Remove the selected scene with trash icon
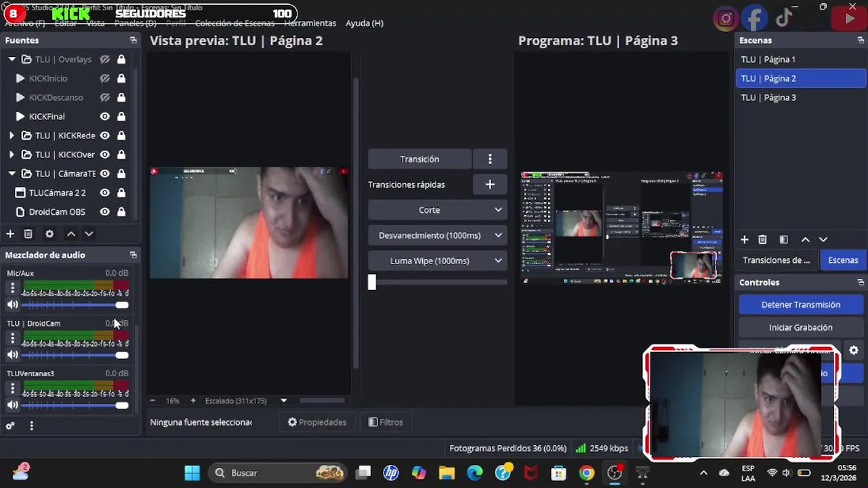868x488 pixels. pos(762,240)
